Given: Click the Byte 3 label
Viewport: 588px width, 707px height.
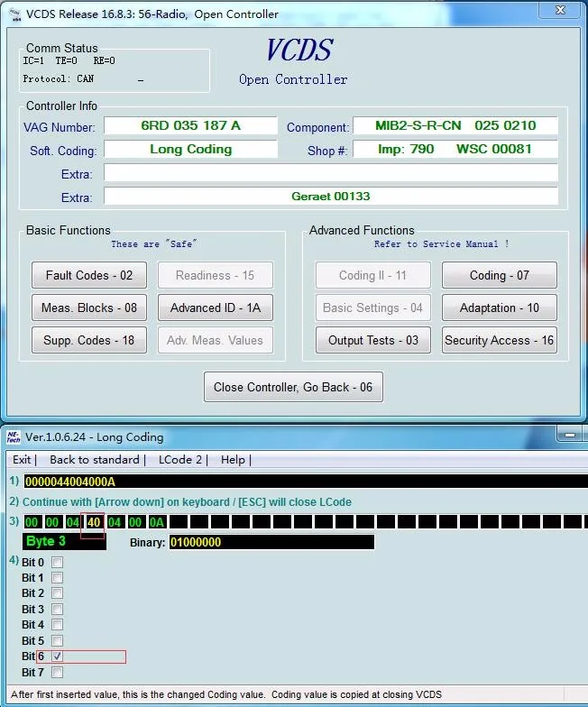Looking at the screenshot, I should tap(64, 541).
